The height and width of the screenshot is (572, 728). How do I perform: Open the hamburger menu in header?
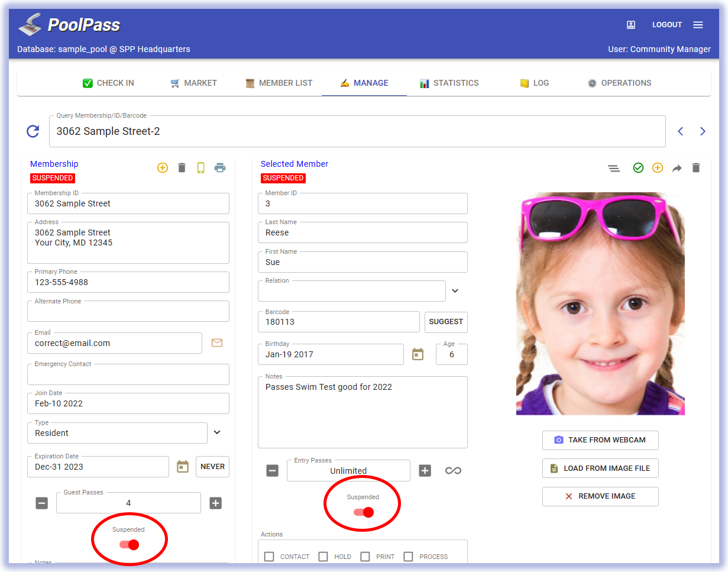pyautogui.click(x=698, y=25)
